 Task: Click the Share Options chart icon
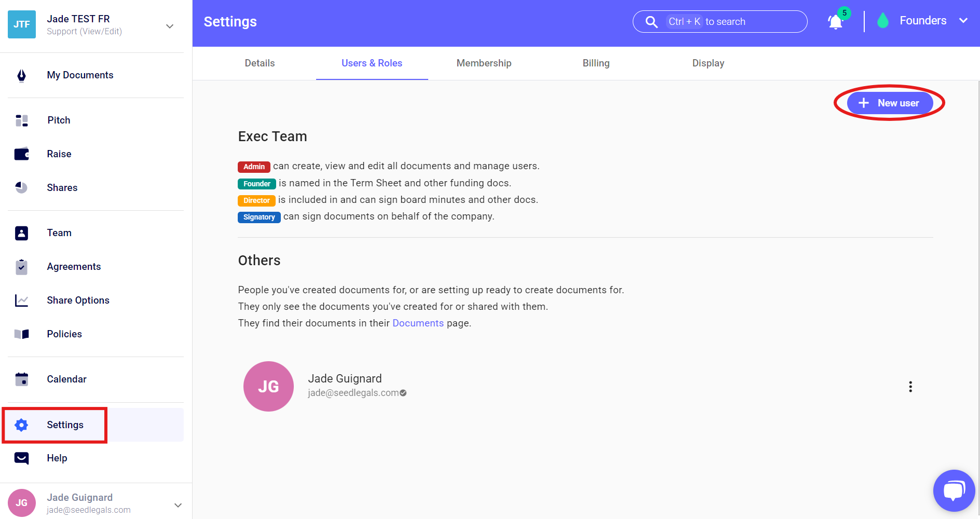pyautogui.click(x=21, y=301)
